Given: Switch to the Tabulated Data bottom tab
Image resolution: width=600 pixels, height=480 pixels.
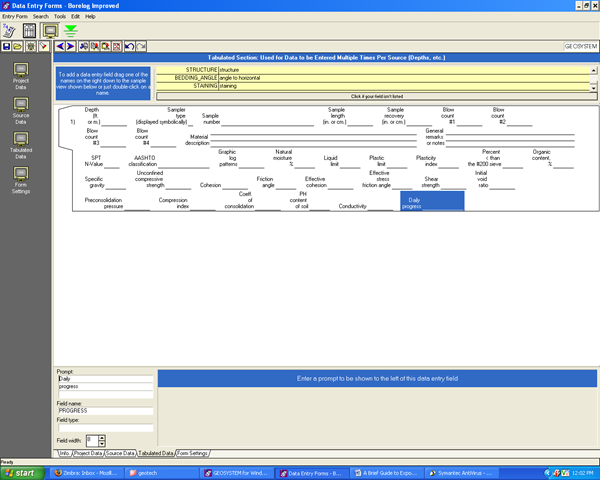Looking at the screenshot, I should click(x=155, y=453).
